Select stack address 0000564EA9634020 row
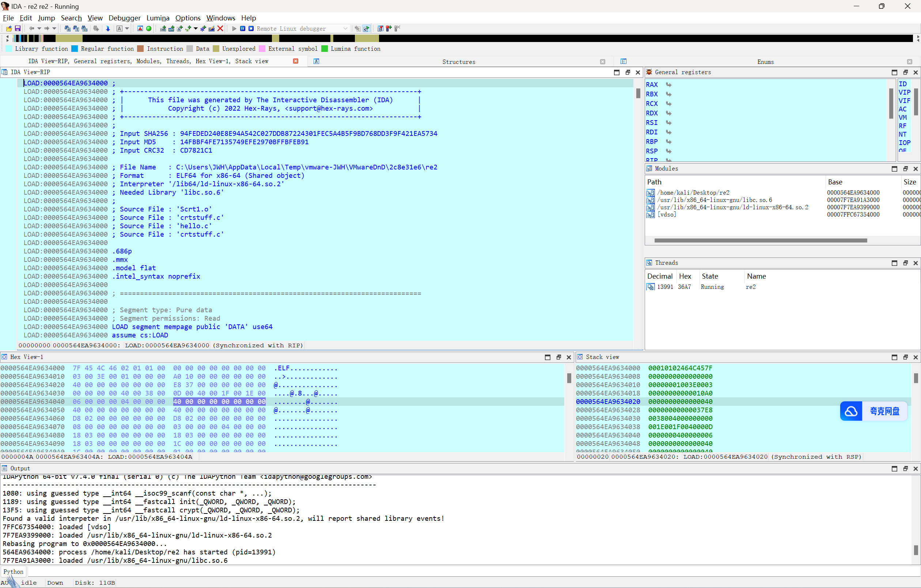The height and width of the screenshot is (588, 921). point(743,401)
